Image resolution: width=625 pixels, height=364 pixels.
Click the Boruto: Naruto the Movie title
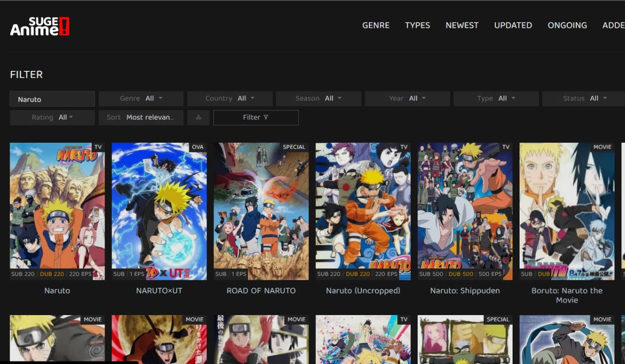[x=567, y=295]
